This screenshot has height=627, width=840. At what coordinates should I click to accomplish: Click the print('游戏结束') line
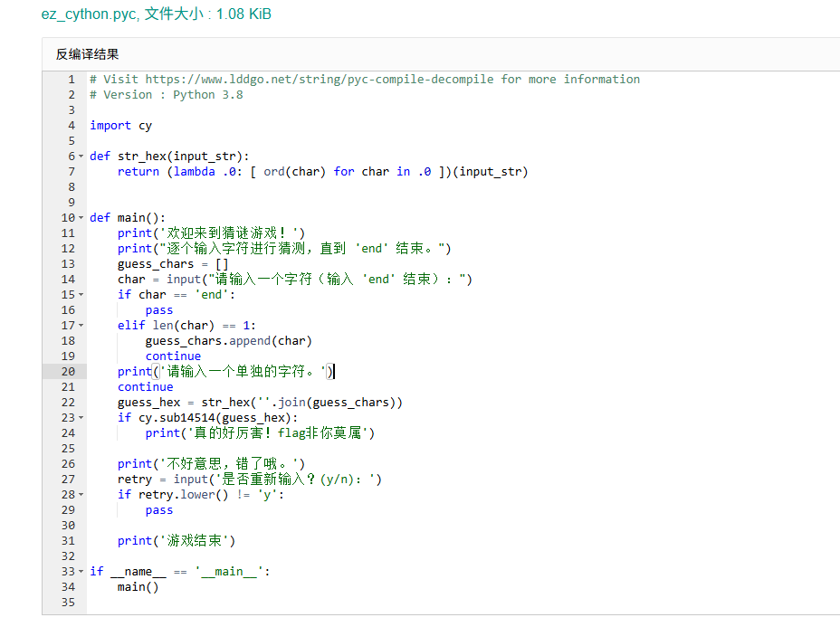[177, 541]
